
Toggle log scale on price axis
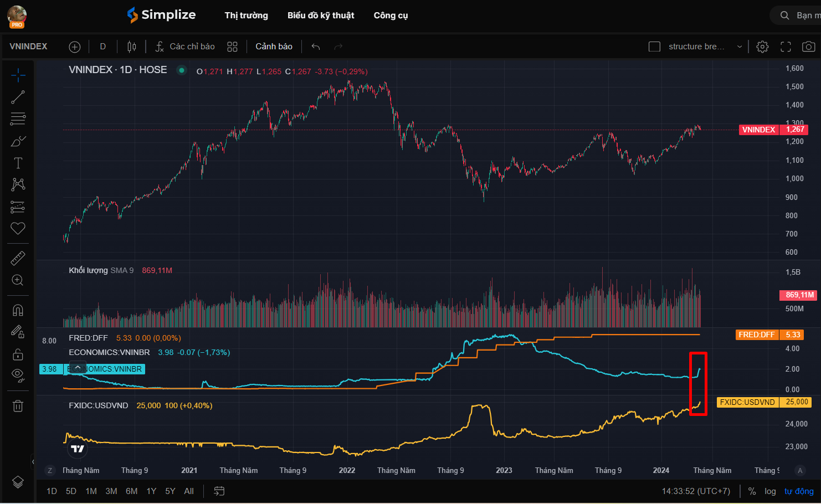point(770,491)
